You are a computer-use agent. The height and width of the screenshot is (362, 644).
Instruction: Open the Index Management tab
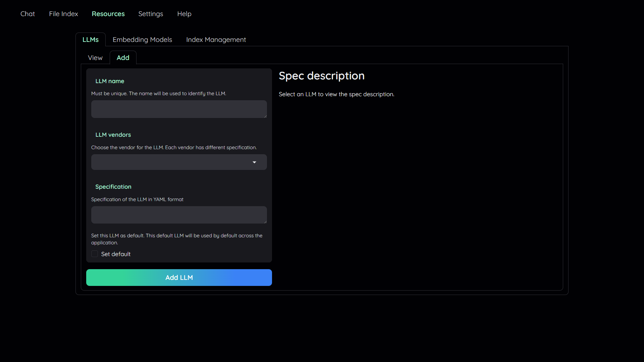pos(216,40)
